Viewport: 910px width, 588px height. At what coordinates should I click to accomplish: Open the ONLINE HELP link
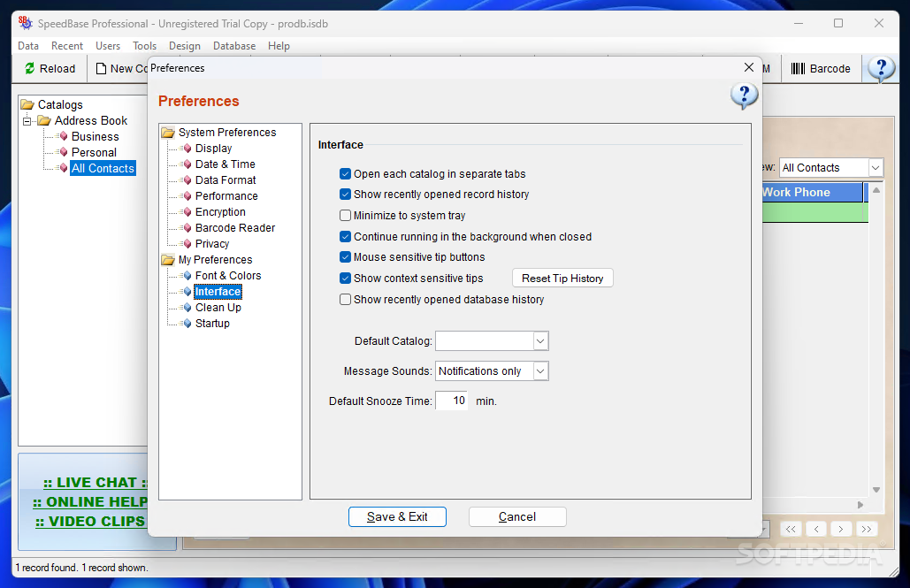pos(90,502)
